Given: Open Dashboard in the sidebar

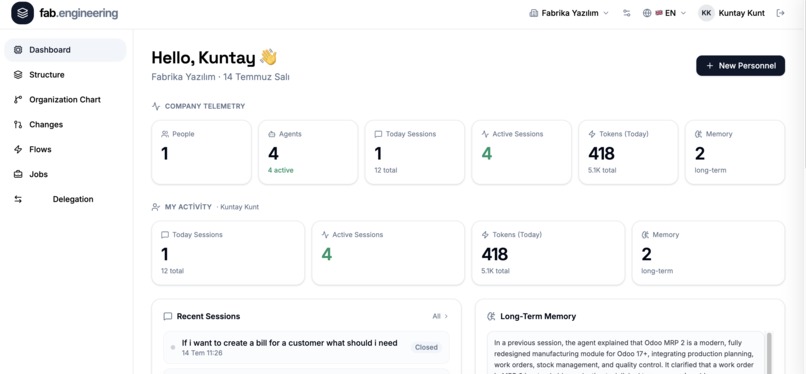Looking at the screenshot, I should tap(65, 50).
